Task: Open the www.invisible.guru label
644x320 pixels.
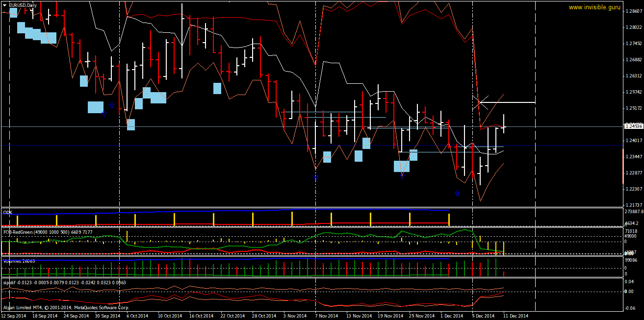Action: [x=594, y=7]
